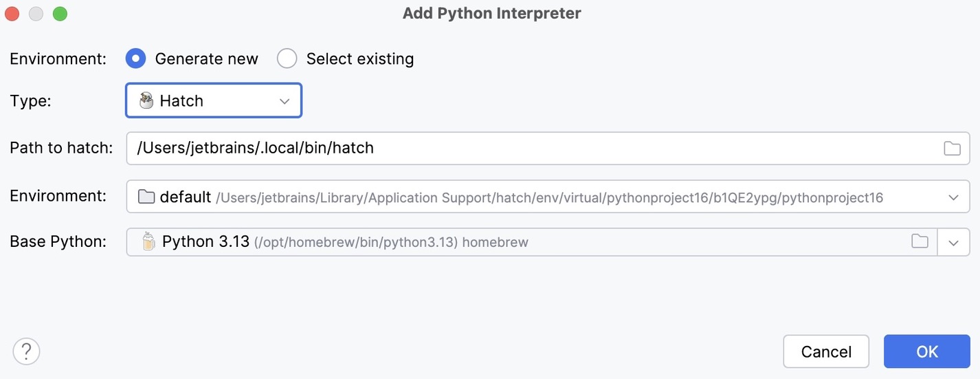The width and height of the screenshot is (980, 379).
Task: Click the gray minimize window button
Action: point(36,13)
